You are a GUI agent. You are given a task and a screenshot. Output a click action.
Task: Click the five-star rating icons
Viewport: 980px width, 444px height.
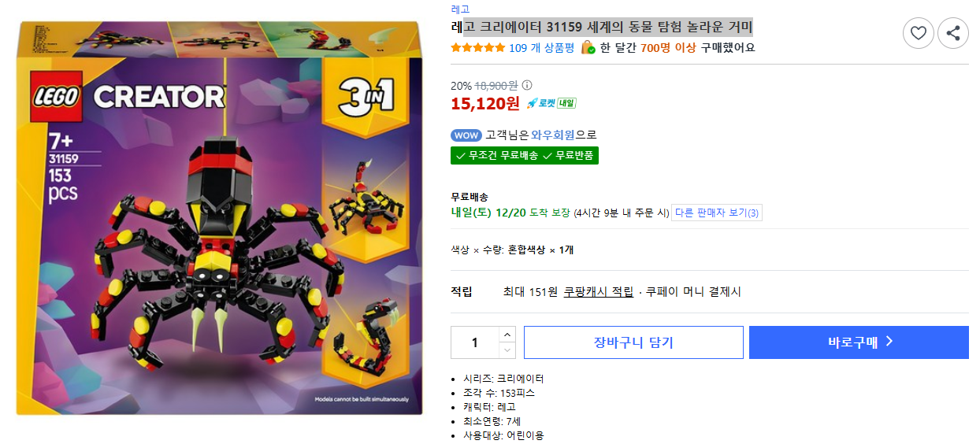point(477,47)
